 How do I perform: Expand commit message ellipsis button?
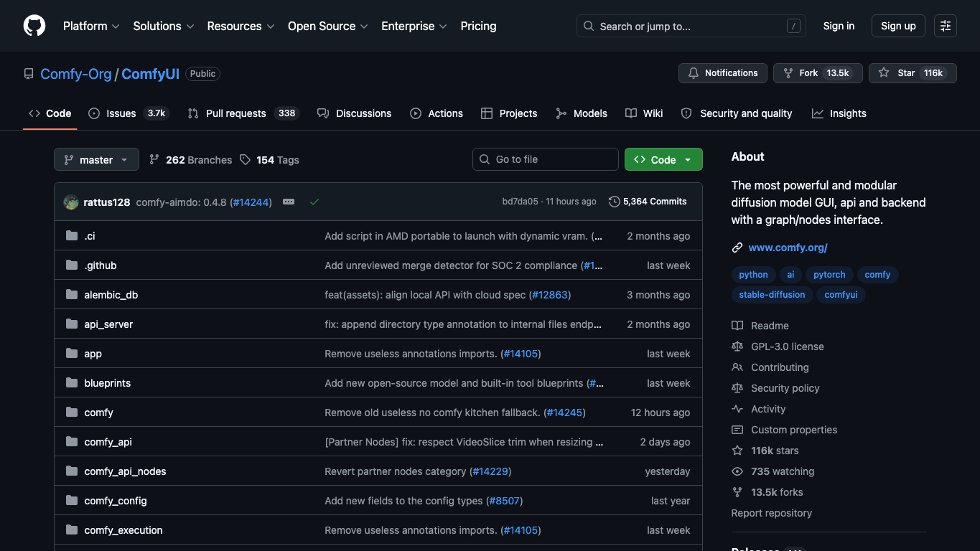(289, 202)
